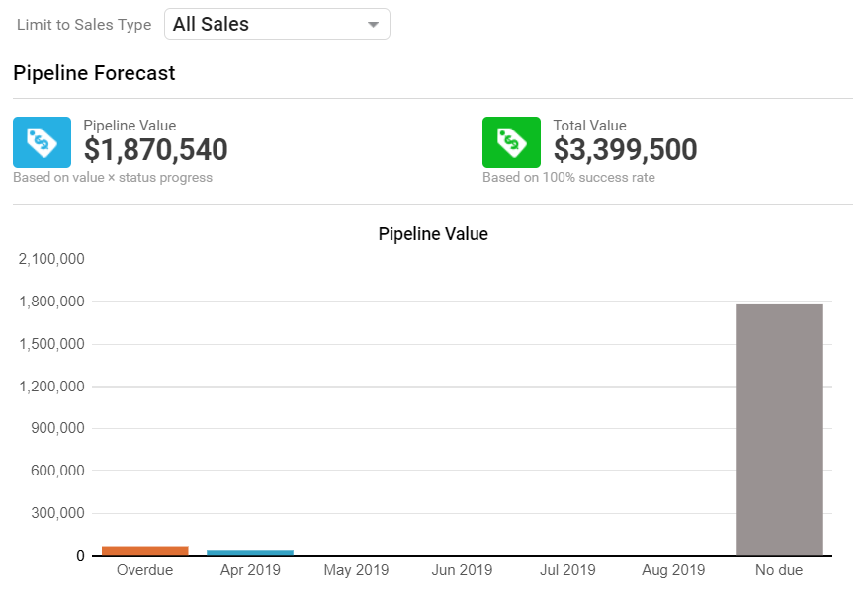Click the dropdown arrow beside All Sales
The height and width of the screenshot is (605, 868).
click(x=373, y=25)
